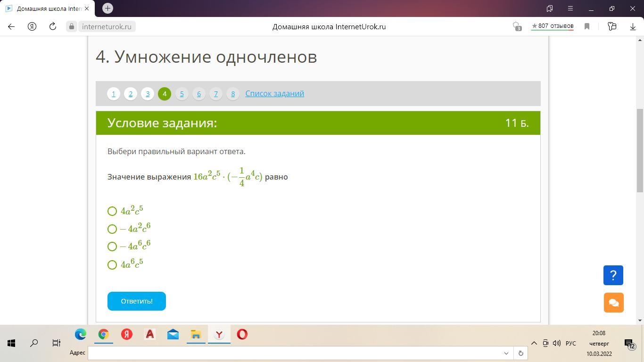The width and height of the screenshot is (644, 362).
Task: Open the orange chat support button
Action: tap(614, 303)
